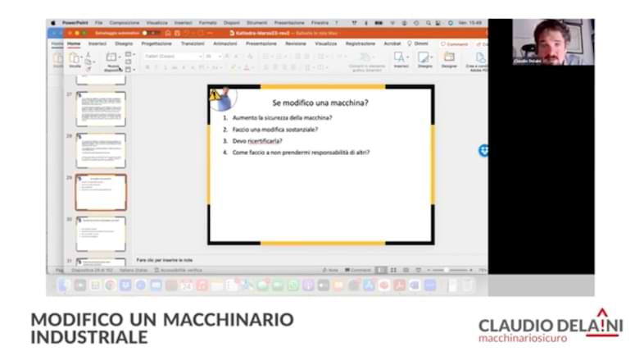Click Accessibilità: verifica in status bar
Image resolution: width=644 pixels, height=356 pixels.
pyautogui.click(x=179, y=270)
